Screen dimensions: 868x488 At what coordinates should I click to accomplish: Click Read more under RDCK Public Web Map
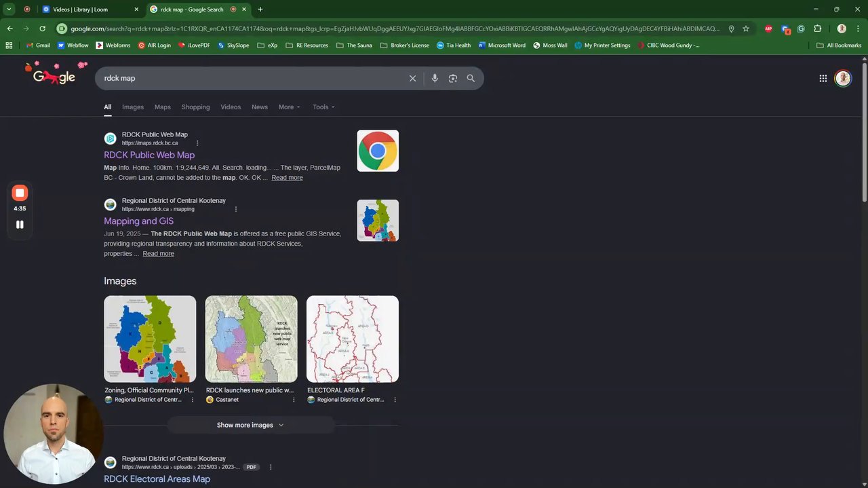(x=287, y=178)
